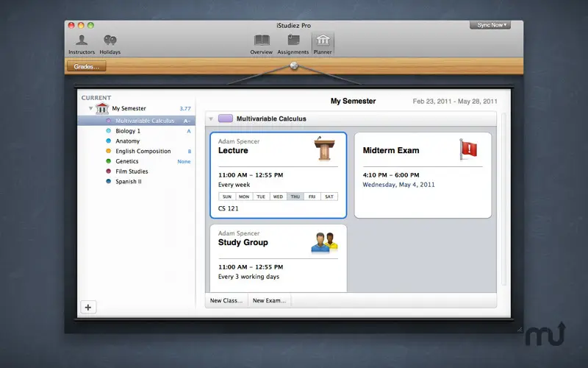588x368 pixels.
Task: Click the Midterm Exam red flag icon
Action: (468, 149)
